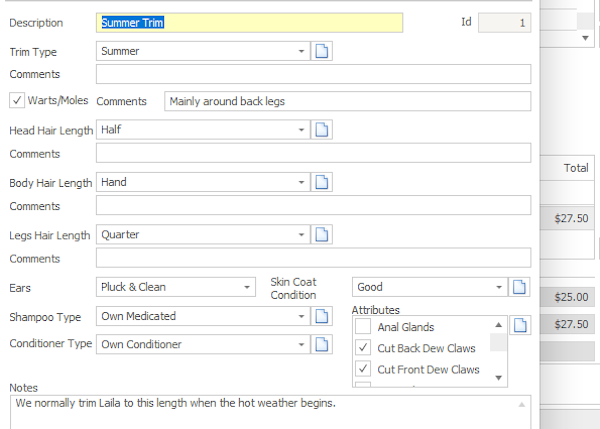Click the document icon beside Body Hair Length
The width and height of the screenshot is (600, 429).
tap(322, 182)
